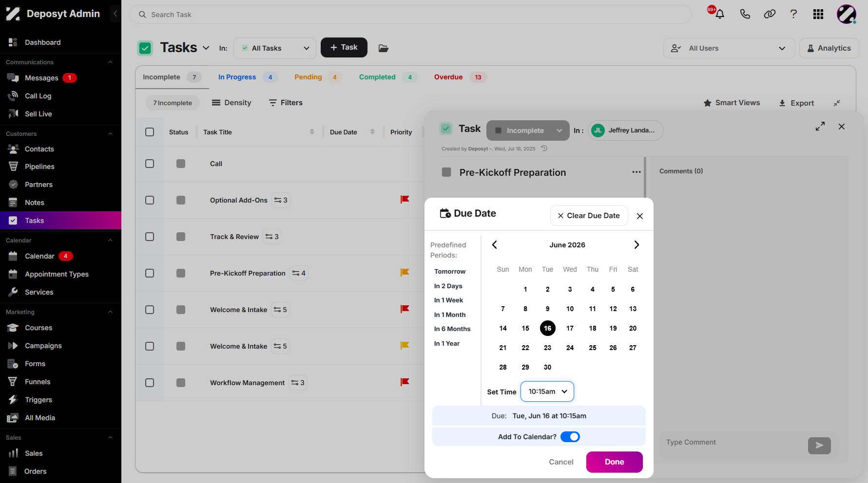Open the Set Time 10:15am dropdown

547,391
